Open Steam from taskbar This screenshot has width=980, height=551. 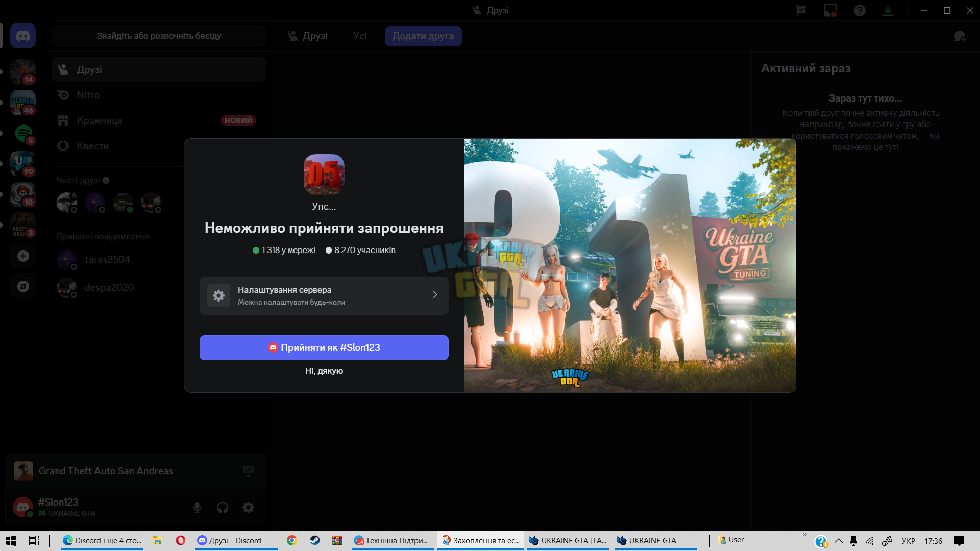coord(314,541)
